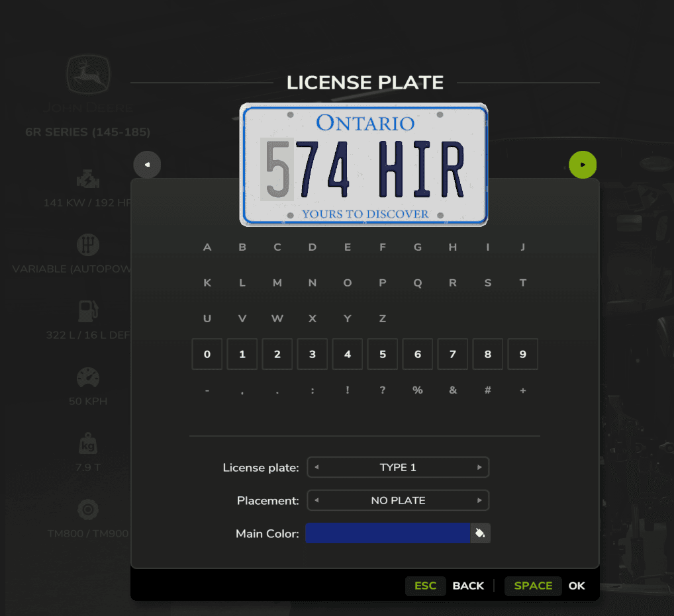Click the letter B key
This screenshot has width=674, height=616.
[x=242, y=247]
